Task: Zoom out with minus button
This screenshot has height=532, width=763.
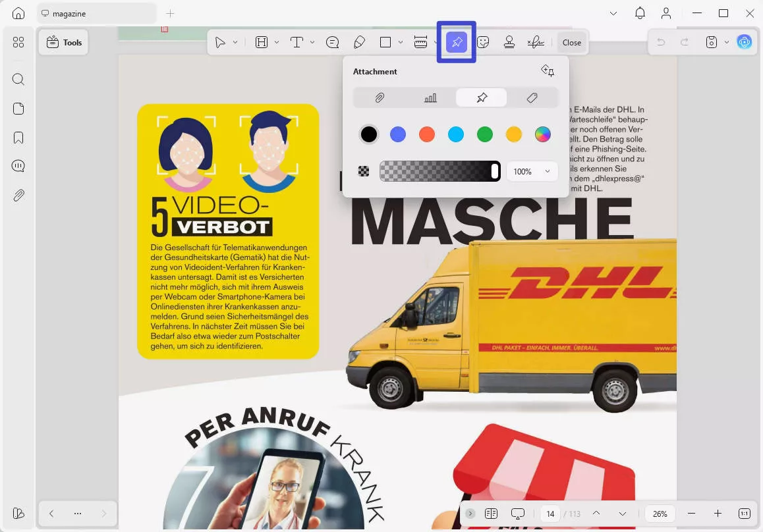Action: point(691,513)
